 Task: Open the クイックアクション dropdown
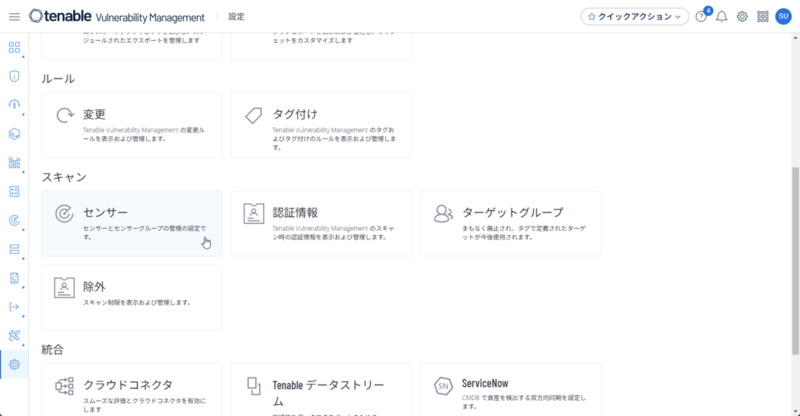(635, 17)
